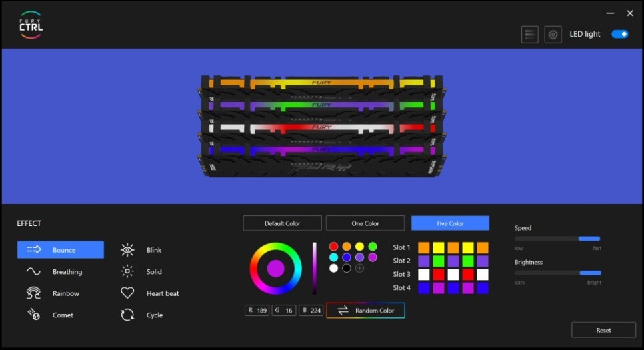This screenshot has height=350, width=644.
Task: Close the FURY CTRL window
Action: click(630, 13)
